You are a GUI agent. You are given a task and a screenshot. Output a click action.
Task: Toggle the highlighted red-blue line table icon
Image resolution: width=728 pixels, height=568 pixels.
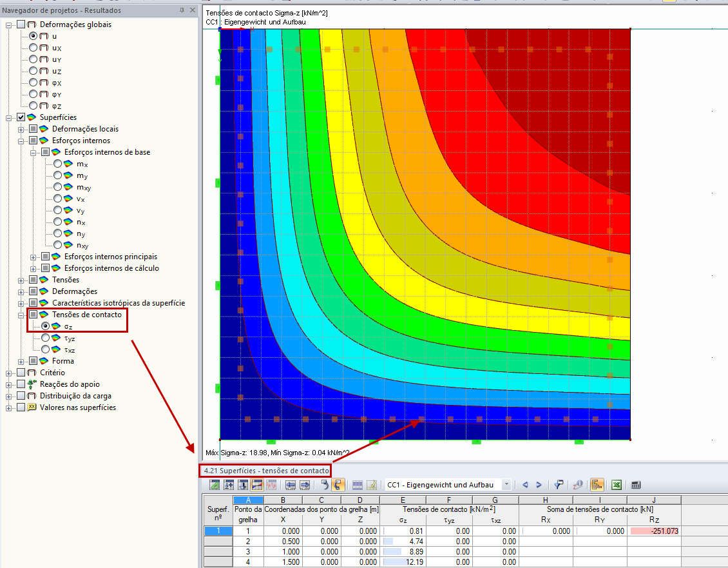coord(257,485)
